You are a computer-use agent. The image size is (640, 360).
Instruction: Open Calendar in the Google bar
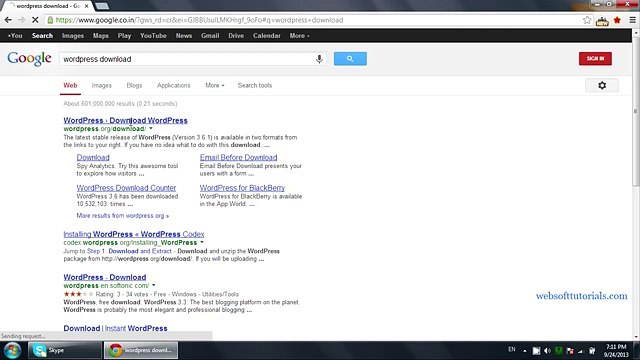click(x=267, y=36)
